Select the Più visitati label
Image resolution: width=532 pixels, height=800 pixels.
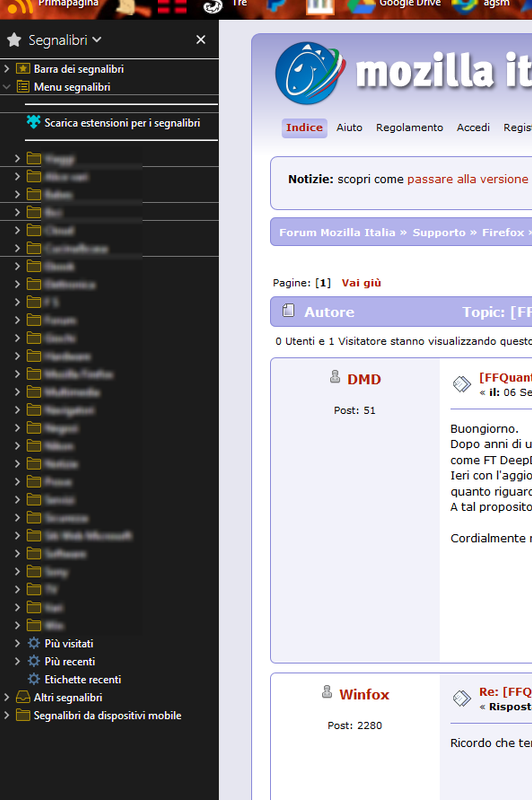click(x=69, y=643)
